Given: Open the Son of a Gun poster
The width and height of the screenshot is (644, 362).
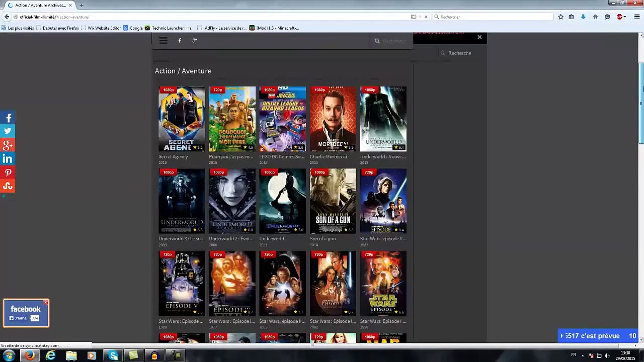Looking at the screenshot, I should coord(333,201).
